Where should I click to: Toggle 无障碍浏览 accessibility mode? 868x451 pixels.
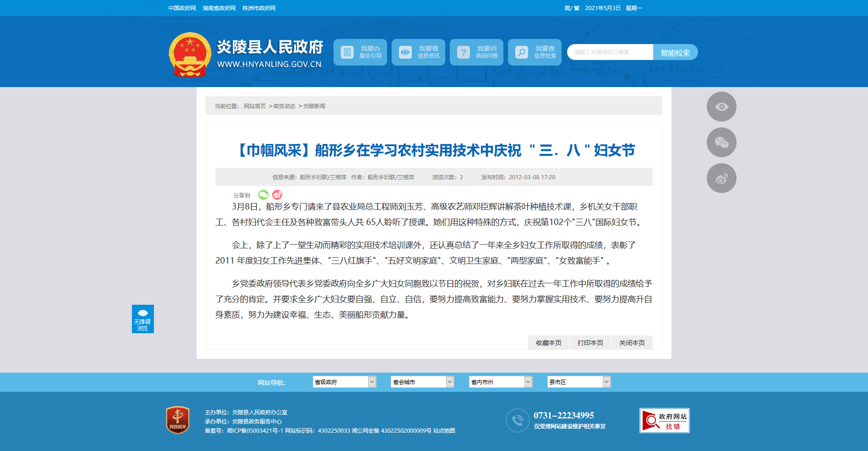click(x=142, y=319)
